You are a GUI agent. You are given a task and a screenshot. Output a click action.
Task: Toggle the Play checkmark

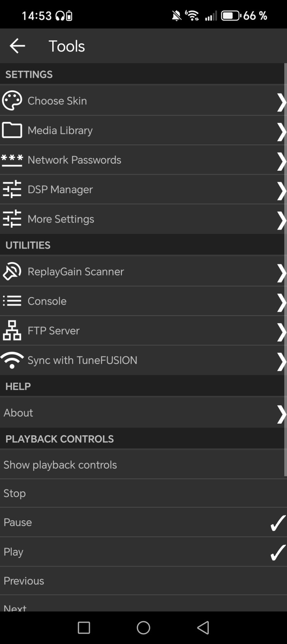point(278,552)
